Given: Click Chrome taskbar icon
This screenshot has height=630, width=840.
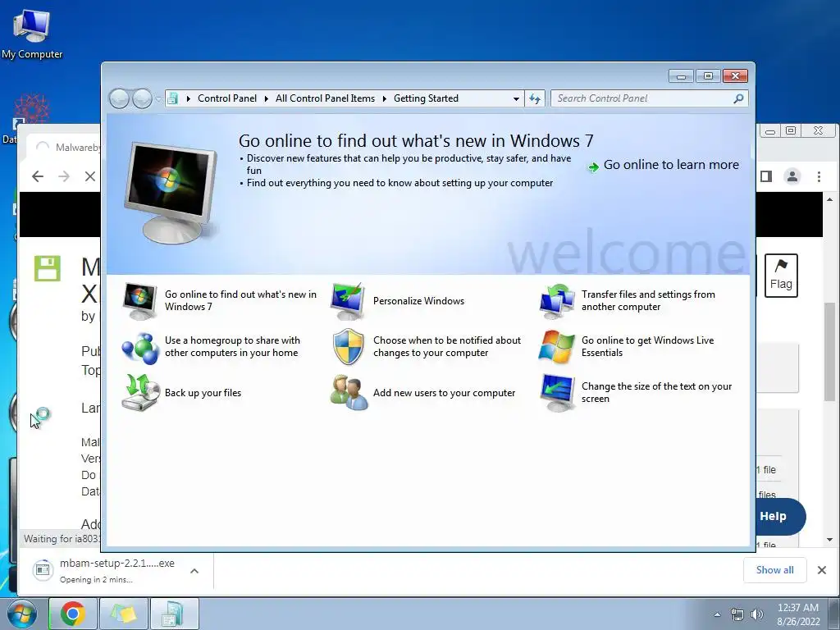Looking at the screenshot, I should point(73,614).
